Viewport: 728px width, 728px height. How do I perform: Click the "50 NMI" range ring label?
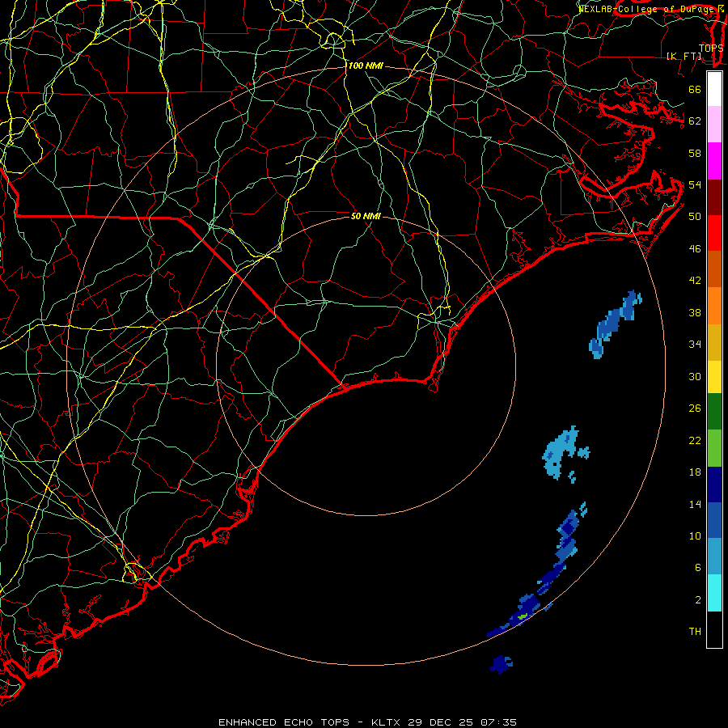pyautogui.click(x=366, y=216)
